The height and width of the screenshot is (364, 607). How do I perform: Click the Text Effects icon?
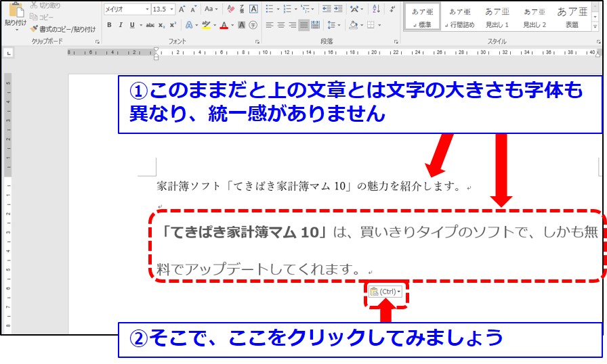coord(189,25)
